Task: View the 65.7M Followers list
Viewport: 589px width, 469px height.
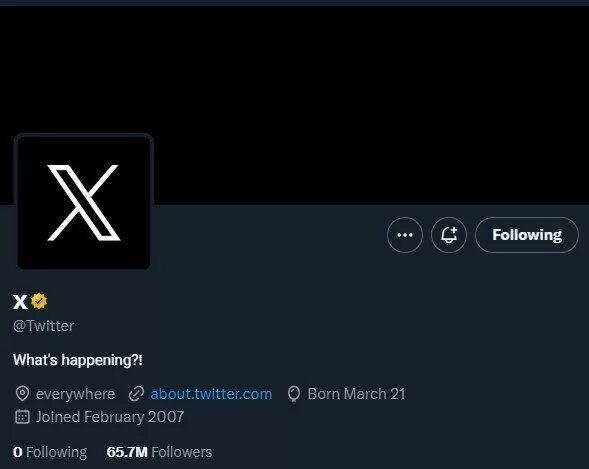Action: pyautogui.click(x=159, y=452)
